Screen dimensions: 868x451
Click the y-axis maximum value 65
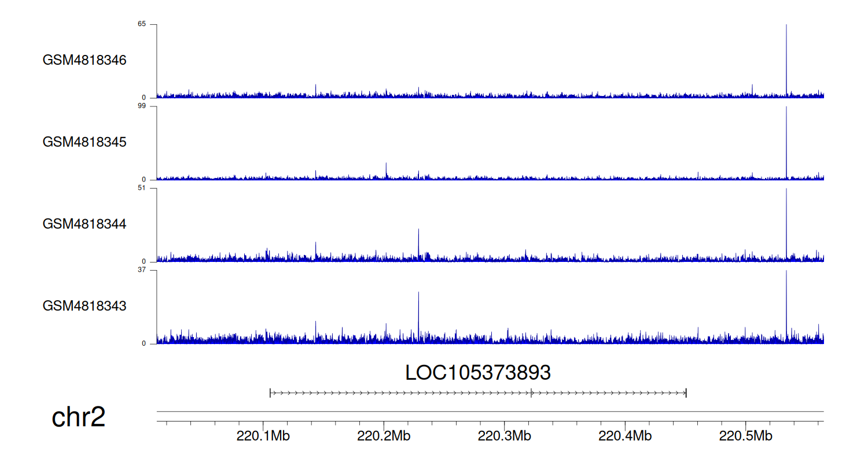click(142, 24)
